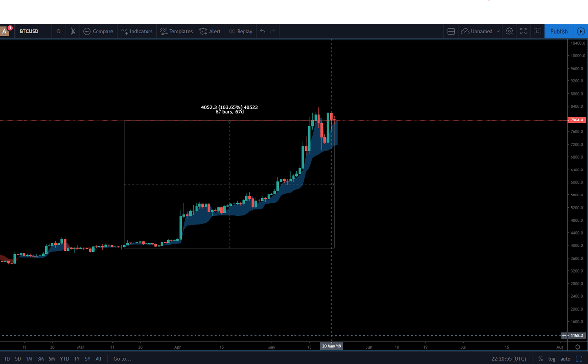Image resolution: width=588 pixels, height=364 pixels.
Task: Select the 6M date range
Action: [x=52, y=359]
